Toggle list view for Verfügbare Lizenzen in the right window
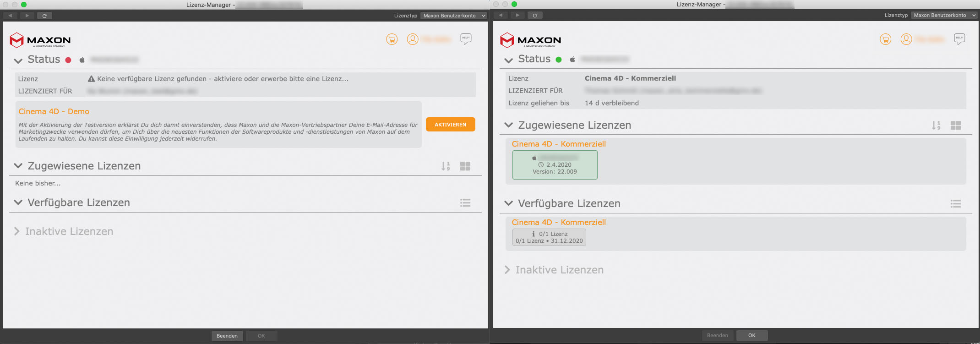The image size is (980, 344). coord(955,204)
